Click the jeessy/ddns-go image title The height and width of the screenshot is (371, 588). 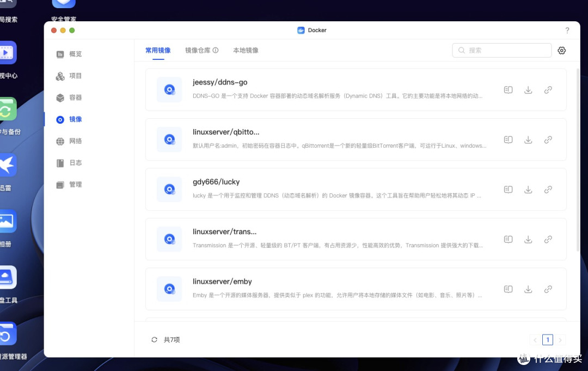[220, 82]
